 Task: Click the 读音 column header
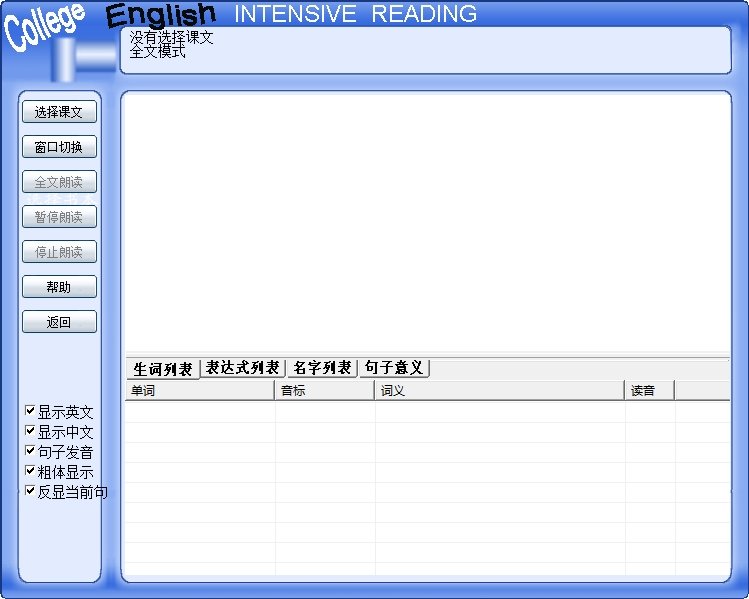tap(649, 391)
